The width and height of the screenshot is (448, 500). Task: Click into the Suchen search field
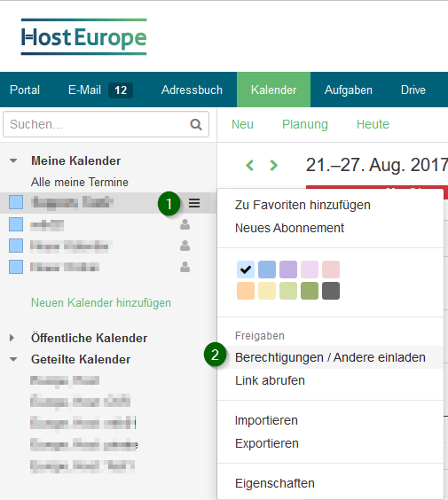[x=96, y=124]
